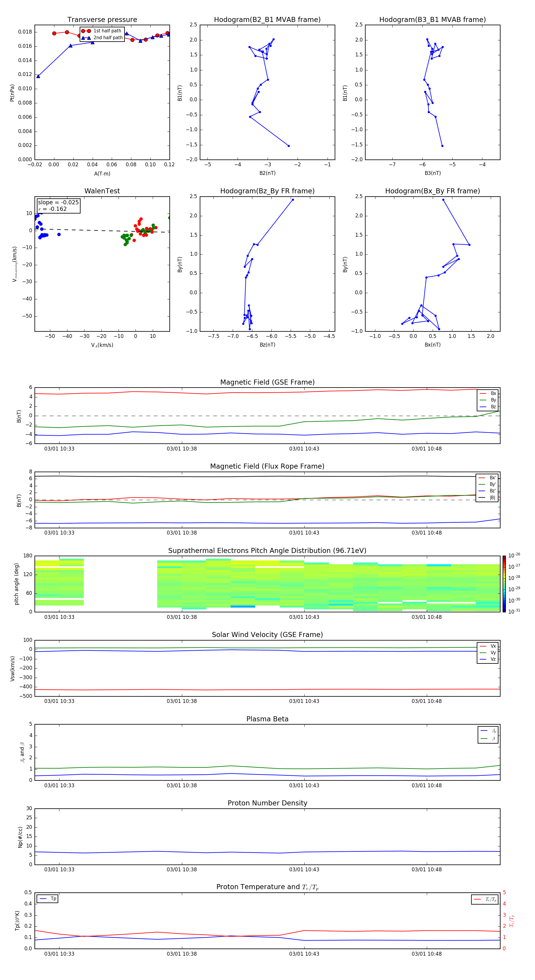Screen dimensions: 535x980
Task: Click the pitch angle colorbar
Action: pos(504,584)
